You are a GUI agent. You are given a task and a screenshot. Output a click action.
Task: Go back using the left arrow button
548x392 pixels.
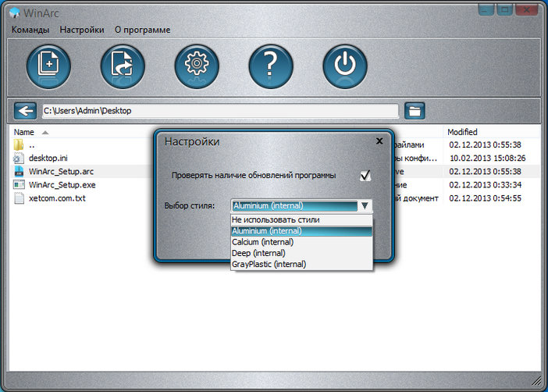click(25, 111)
